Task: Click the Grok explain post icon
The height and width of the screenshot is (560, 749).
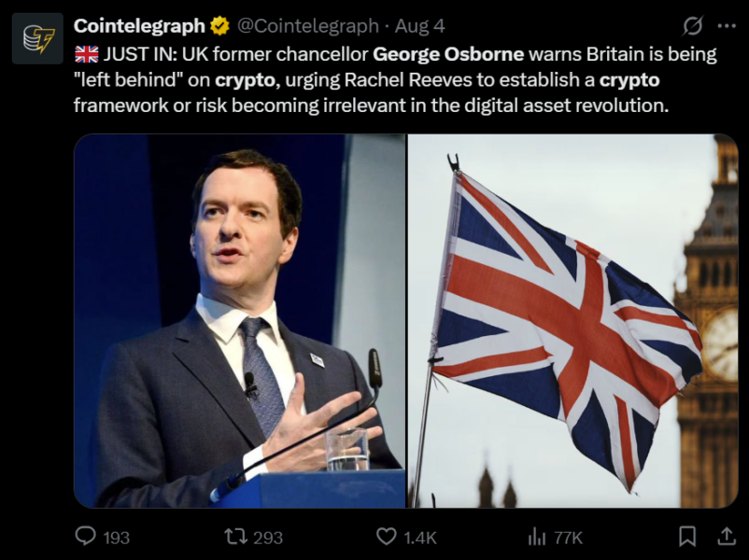Action: click(x=692, y=25)
